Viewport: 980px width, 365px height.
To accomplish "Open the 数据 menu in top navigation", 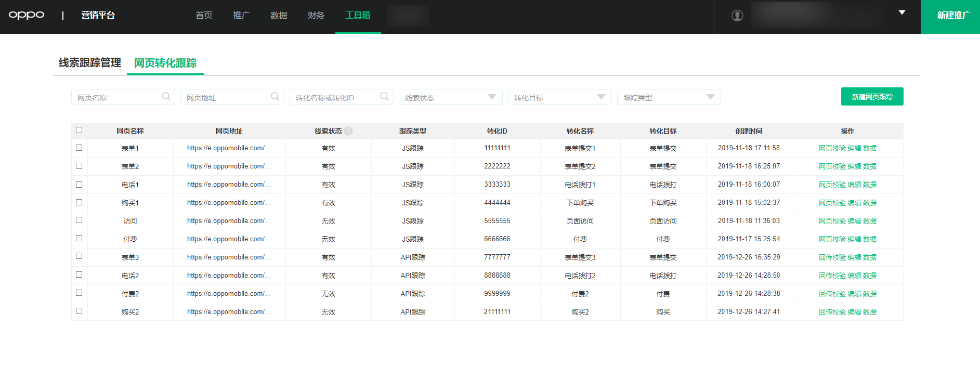I will click(x=279, y=16).
